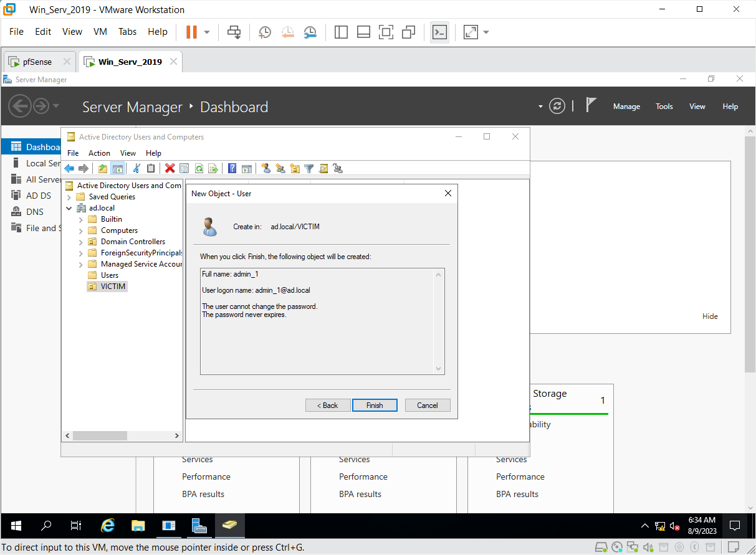Click the BPA results link under Storage tile
The width and height of the screenshot is (756, 555).
coord(517,494)
